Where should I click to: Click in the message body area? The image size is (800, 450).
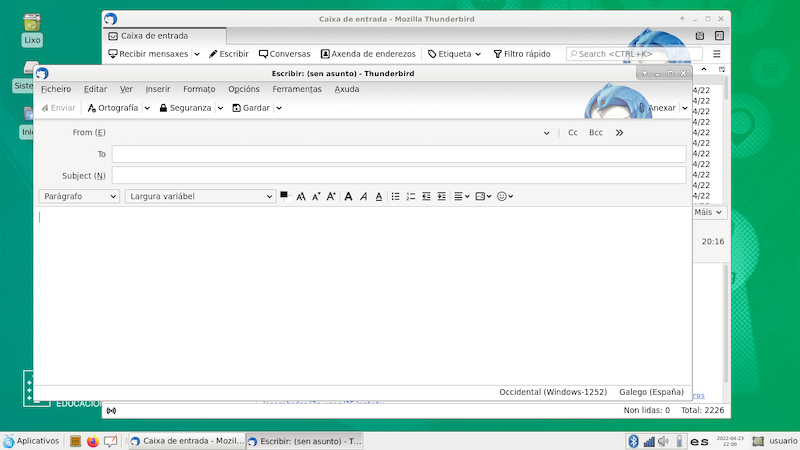point(362,295)
